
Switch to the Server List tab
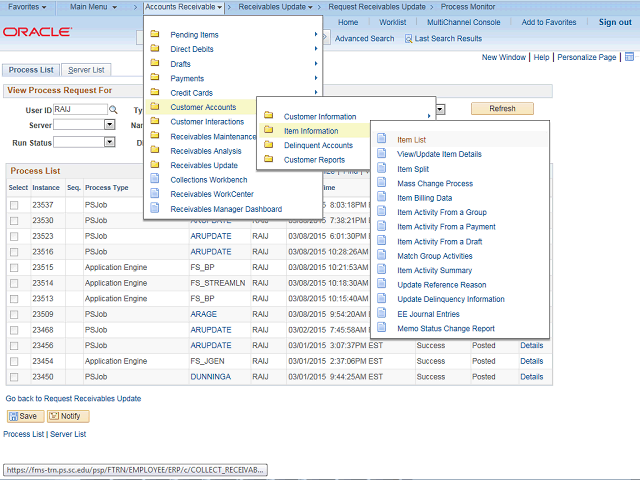88,70
